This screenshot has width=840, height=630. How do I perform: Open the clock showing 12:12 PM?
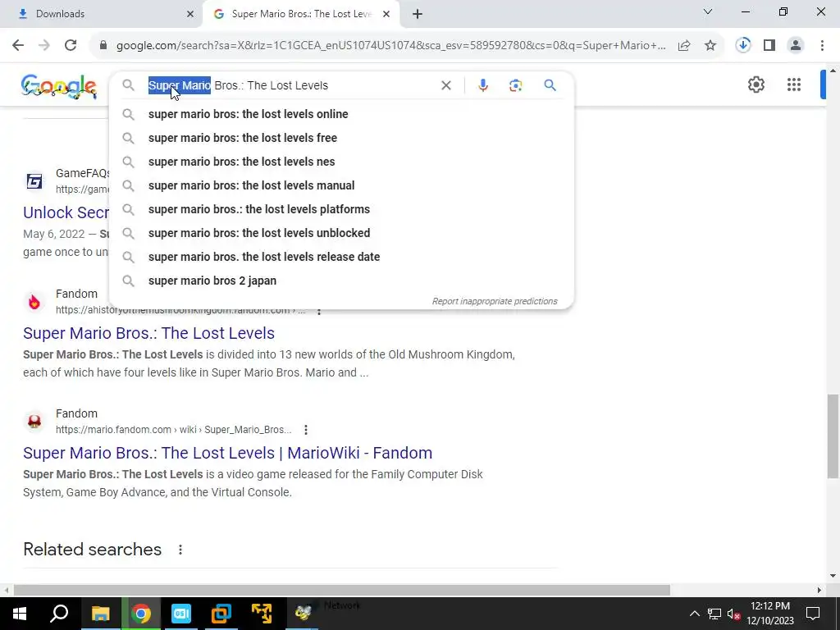tap(770, 614)
